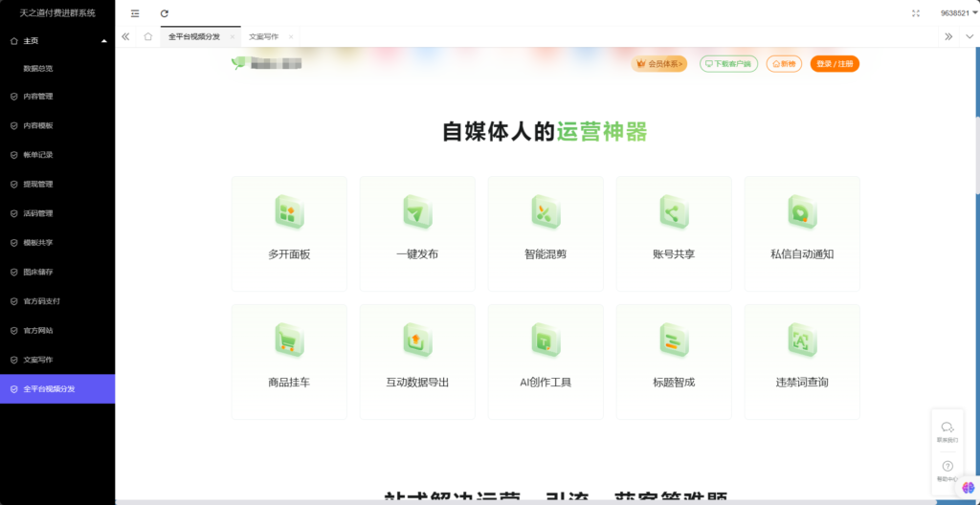The image size is (980, 505).
Task: Switch to the 全平台视频分发 tab
Action: tap(194, 36)
